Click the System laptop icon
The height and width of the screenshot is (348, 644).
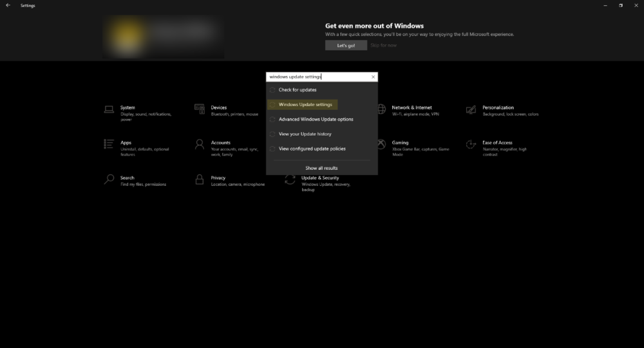[109, 110]
